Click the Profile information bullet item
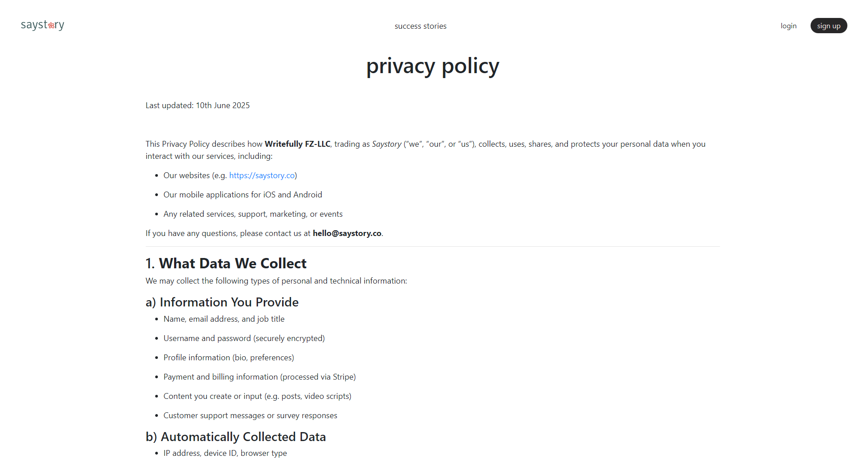The image size is (868, 459). point(229,358)
